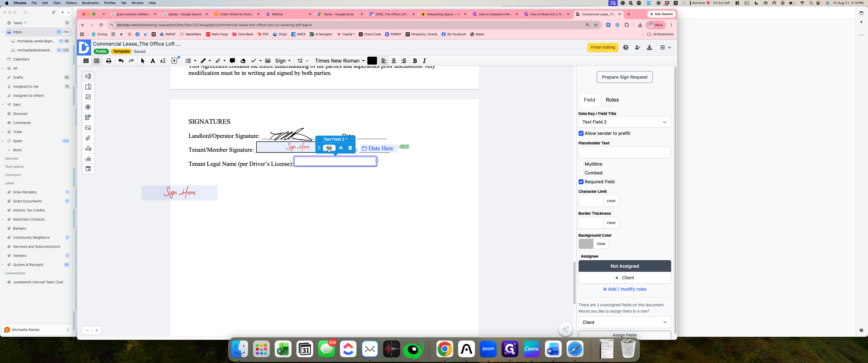
Task: Select the comment bubble tool
Action: (232, 60)
